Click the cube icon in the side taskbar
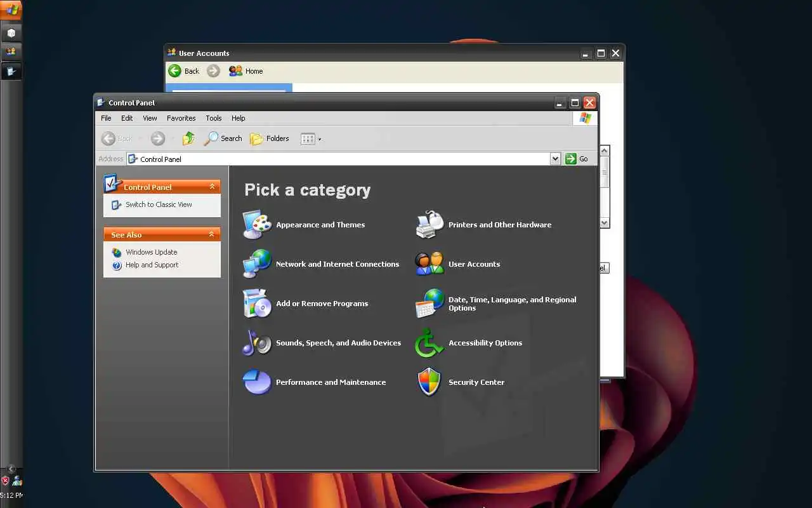 tap(11, 32)
